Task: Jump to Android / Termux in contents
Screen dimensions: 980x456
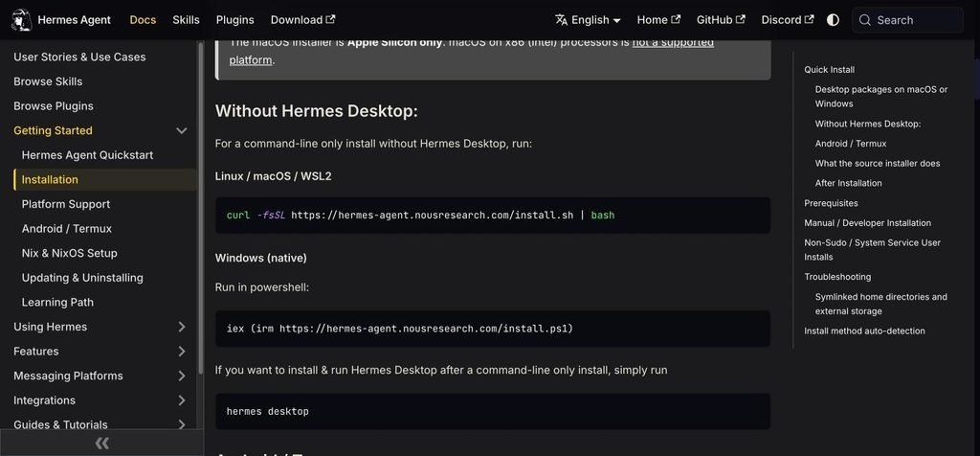Action: (851, 144)
